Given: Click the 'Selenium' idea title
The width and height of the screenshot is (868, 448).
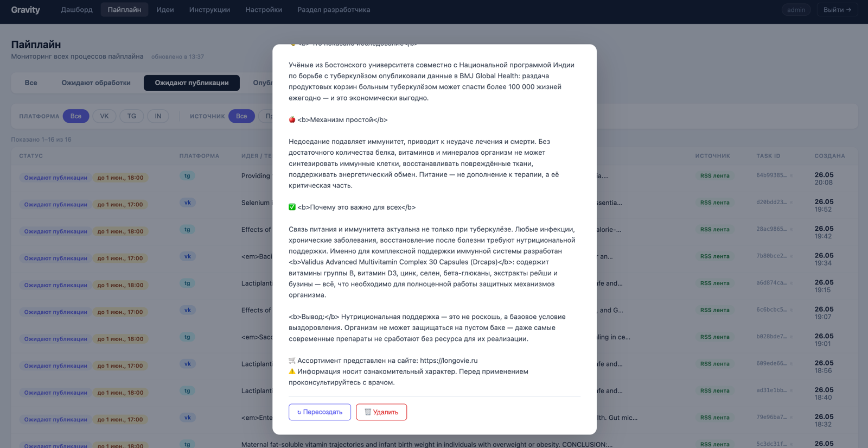Looking at the screenshot, I should (x=256, y=203).
